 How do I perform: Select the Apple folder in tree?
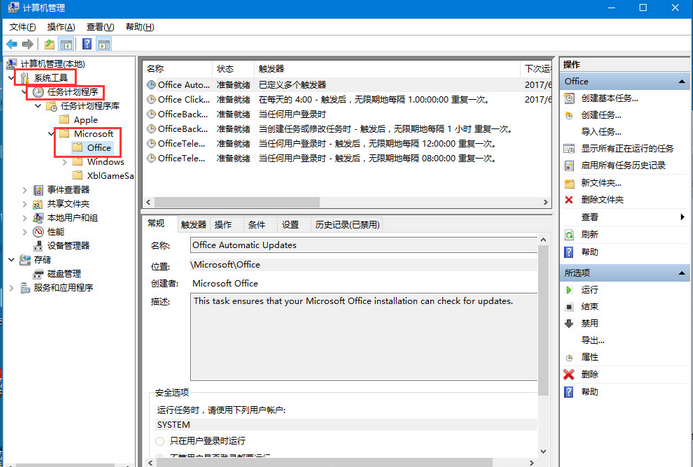85,120
